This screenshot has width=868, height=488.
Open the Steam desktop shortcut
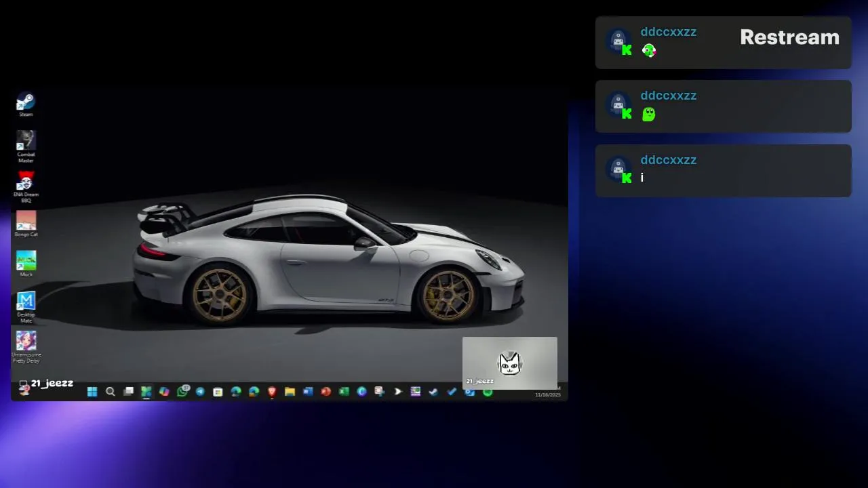26,104
